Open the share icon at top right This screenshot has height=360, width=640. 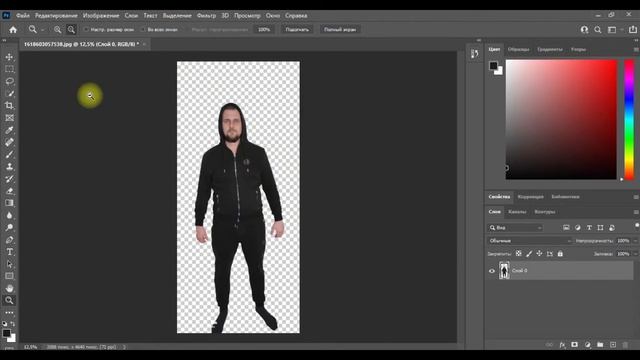point(633,30)
